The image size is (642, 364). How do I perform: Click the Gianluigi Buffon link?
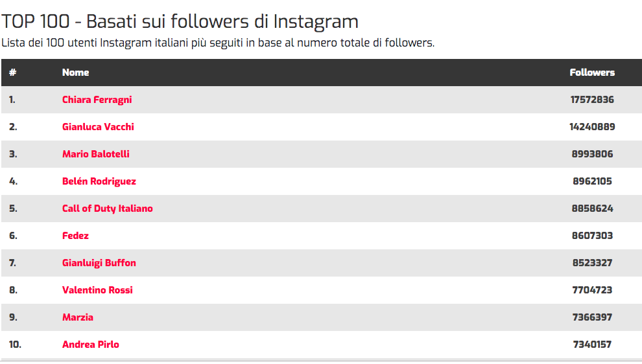coord(99,263)
